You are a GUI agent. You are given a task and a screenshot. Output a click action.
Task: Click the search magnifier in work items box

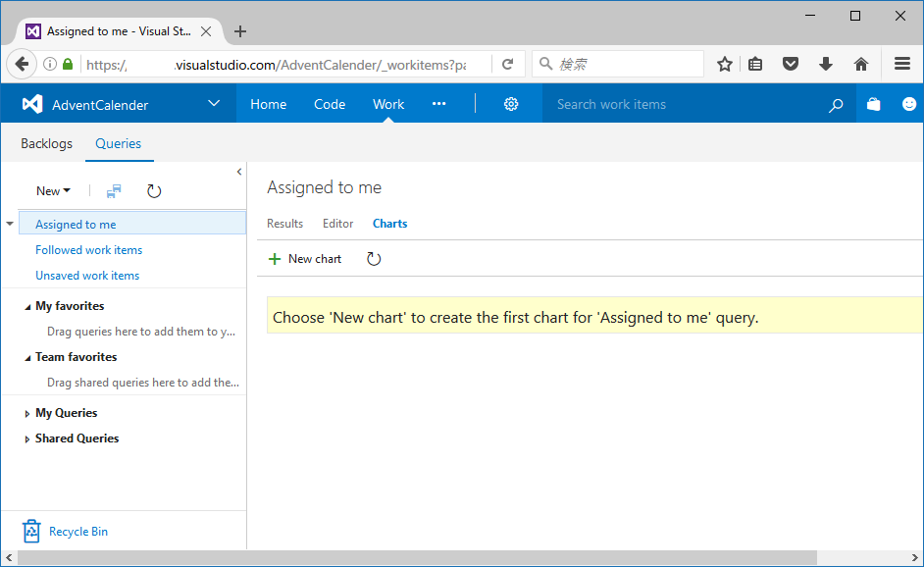(x=836, y=105)
